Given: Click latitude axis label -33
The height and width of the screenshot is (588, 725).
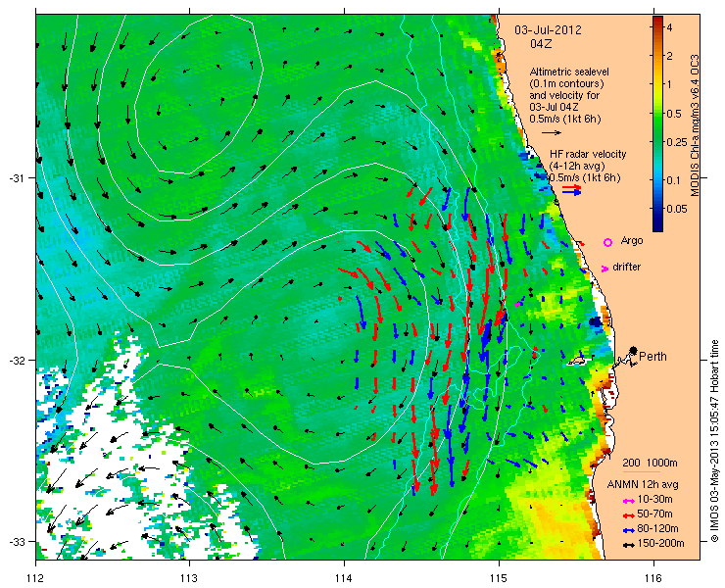Looking at the screenshot, I should (18, 541).
